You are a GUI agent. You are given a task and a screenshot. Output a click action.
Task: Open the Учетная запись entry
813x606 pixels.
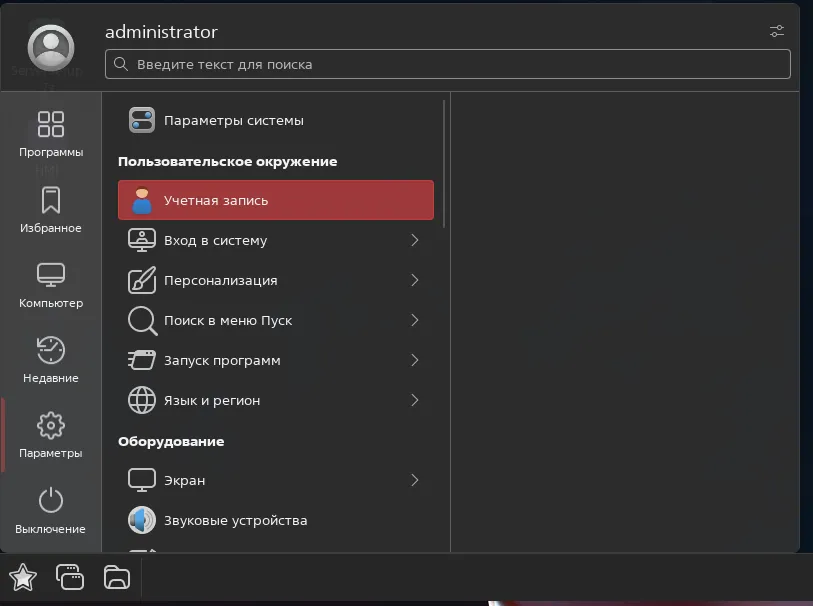point(276,200)
